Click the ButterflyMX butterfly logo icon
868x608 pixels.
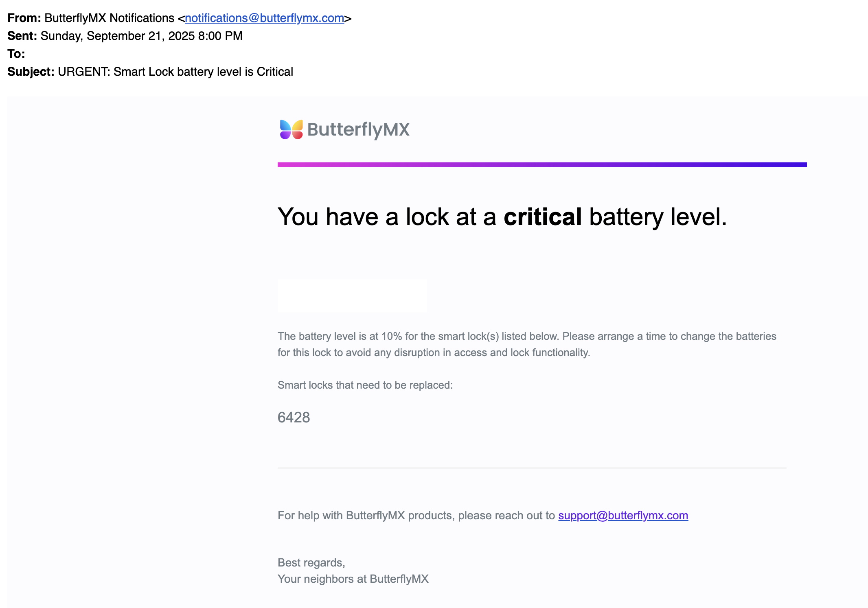pos(291,129)
